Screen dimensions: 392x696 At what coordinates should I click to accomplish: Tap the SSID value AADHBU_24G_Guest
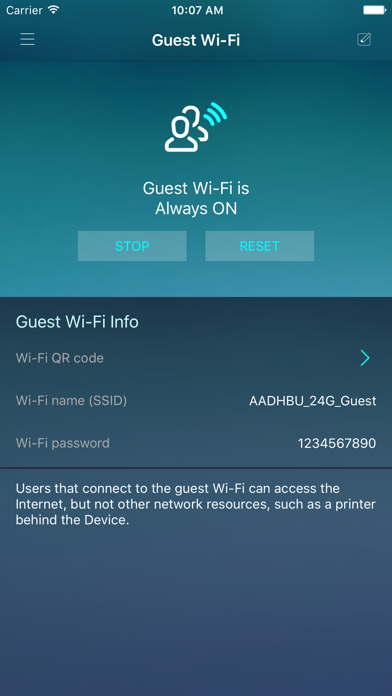point(313,401)
